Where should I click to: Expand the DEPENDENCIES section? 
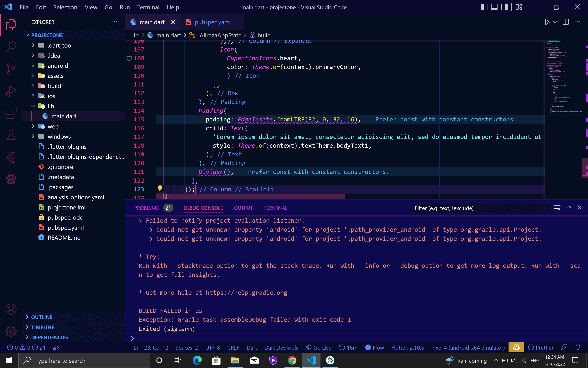(x=73, y=337)
